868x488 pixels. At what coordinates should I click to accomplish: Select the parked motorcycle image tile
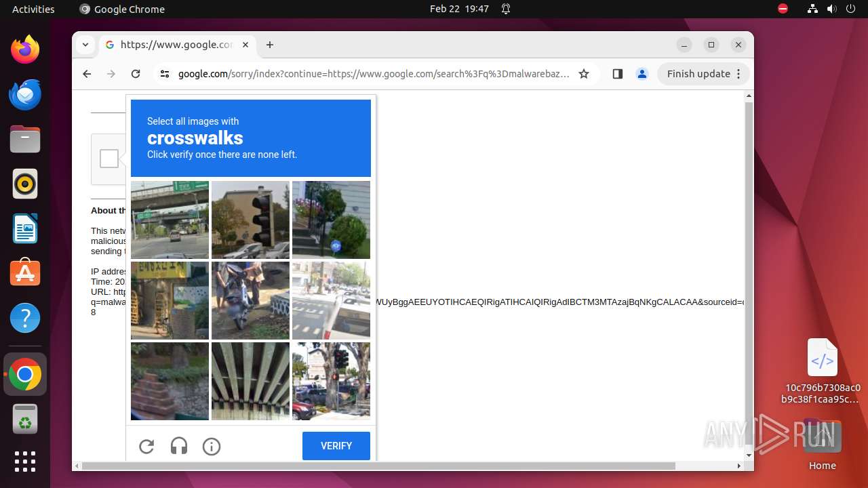coord(250,300)
